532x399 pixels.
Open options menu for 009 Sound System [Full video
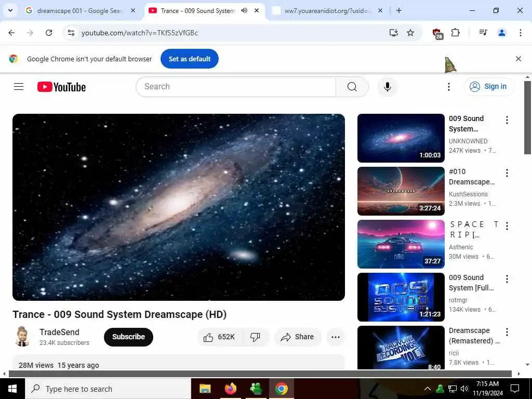click(x=507, y=279)
